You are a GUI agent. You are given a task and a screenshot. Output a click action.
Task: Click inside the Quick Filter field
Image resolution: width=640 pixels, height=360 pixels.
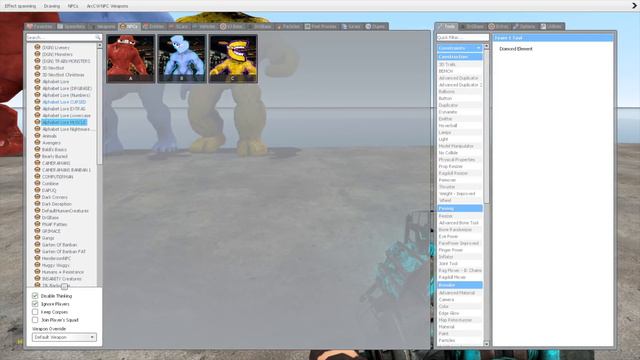click(462, 38)
